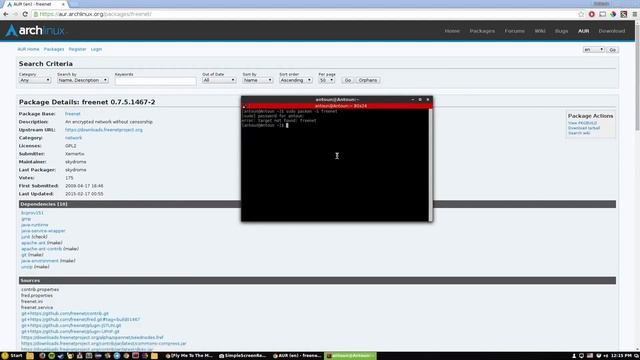Click the taskbar clock showing 12:15 PM

pyautogui.click(x=622, y=356)
